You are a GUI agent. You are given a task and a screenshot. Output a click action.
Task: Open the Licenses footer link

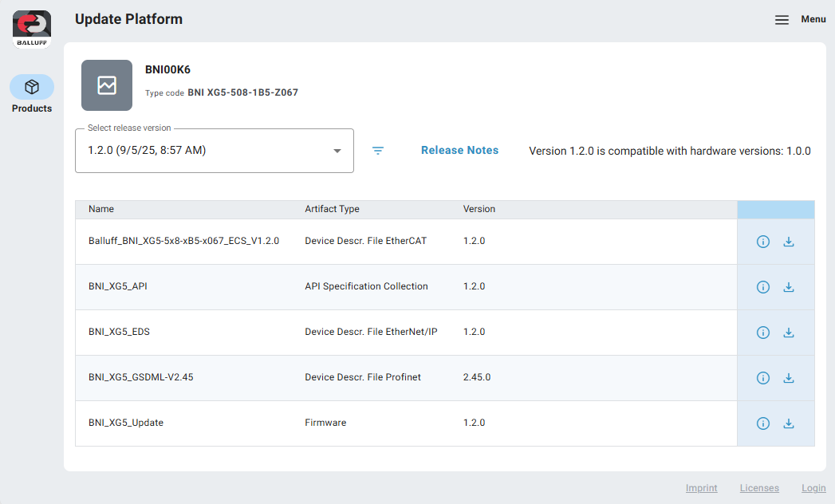tap(759, 488)
